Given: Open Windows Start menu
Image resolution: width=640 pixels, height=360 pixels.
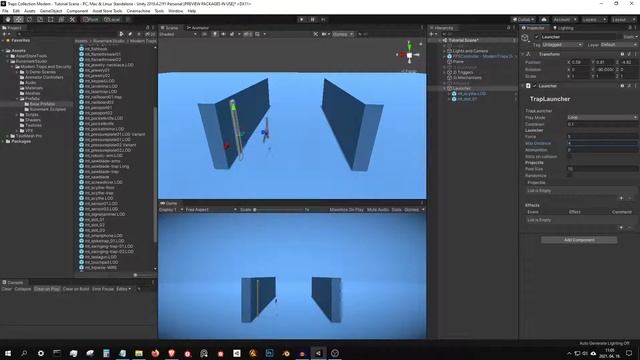Looking at the screenshot, I should click(8, 353).
